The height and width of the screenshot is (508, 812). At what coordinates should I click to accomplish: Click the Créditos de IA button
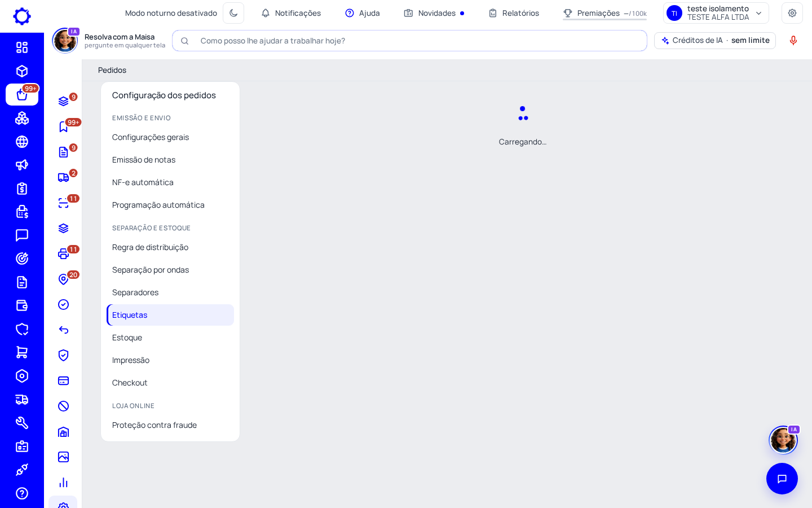click(x=715, y=41)
